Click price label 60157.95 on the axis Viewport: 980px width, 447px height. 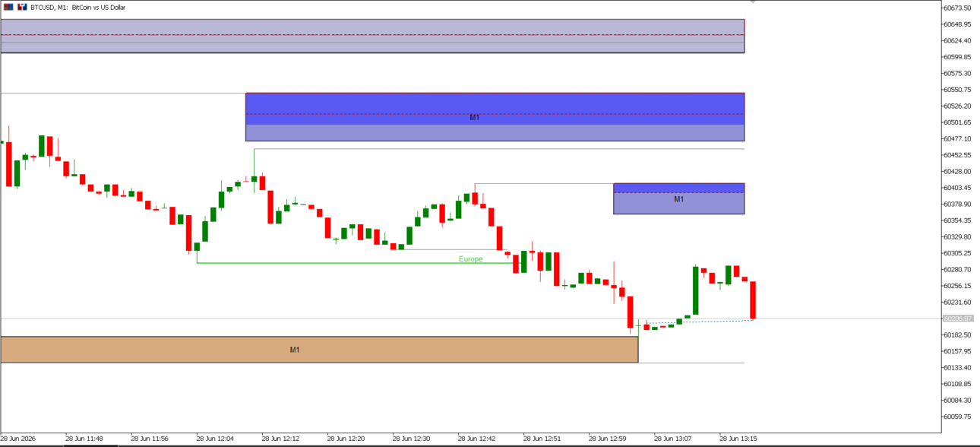[957, 351]
